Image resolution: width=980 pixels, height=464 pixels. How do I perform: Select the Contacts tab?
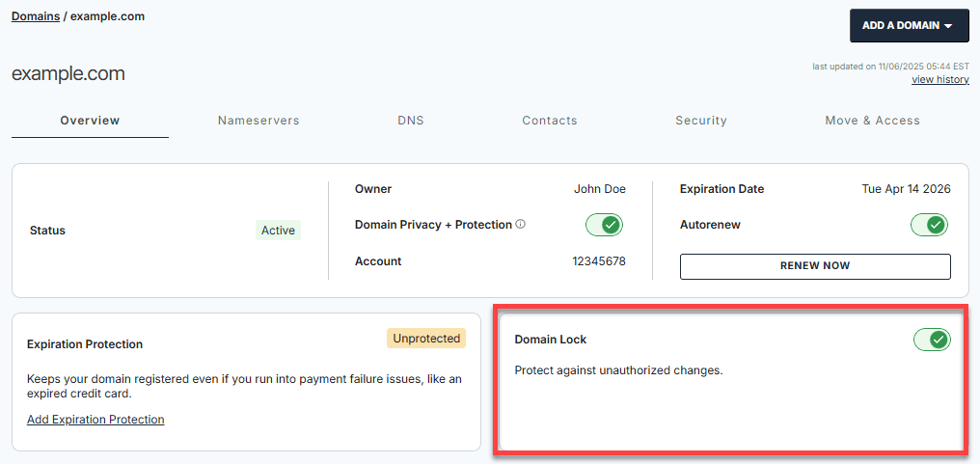550,121
